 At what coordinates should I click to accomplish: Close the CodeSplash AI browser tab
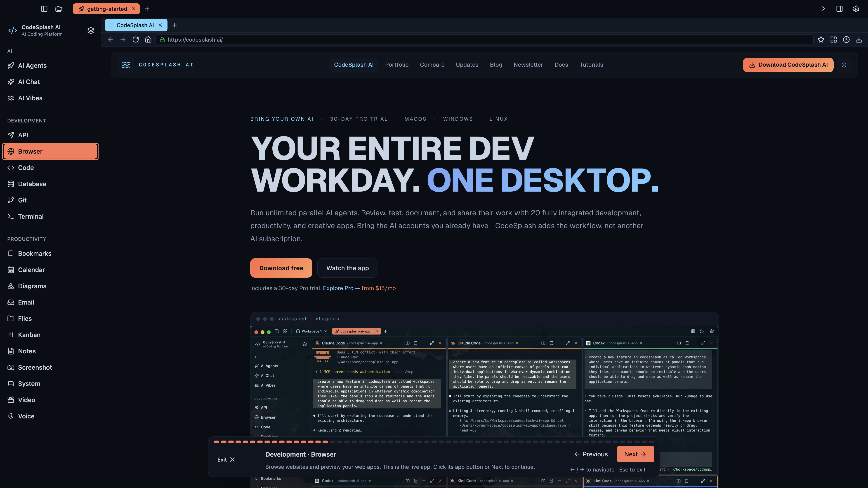point(160,25)
